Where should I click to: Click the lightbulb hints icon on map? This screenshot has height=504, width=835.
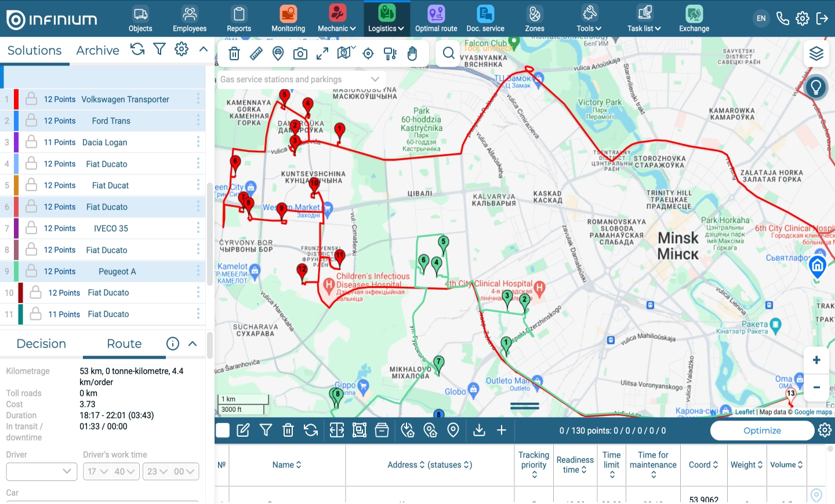click(x=816, y=87)
